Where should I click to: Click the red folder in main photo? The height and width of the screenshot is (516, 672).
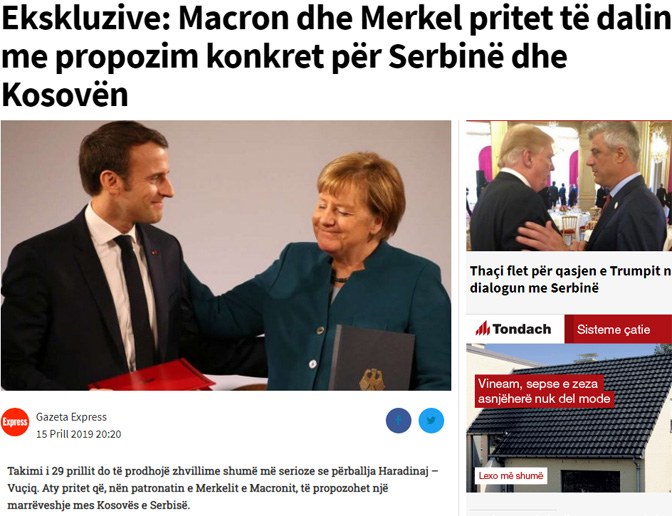(152, 376)
